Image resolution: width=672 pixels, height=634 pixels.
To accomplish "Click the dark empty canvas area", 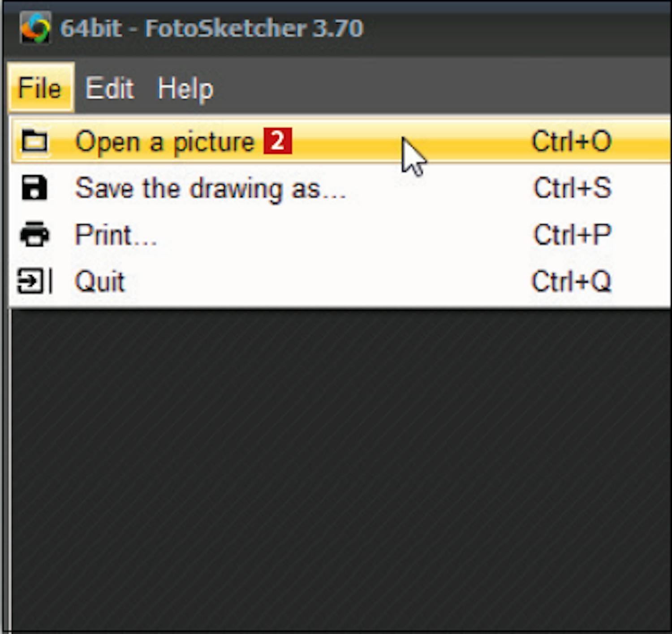I will (340, 470).
